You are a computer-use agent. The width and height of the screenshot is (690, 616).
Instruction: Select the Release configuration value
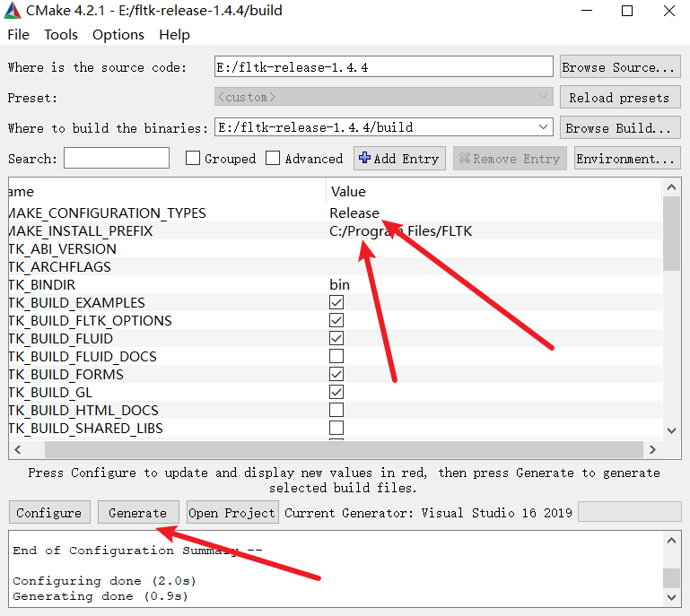point(354,213)
